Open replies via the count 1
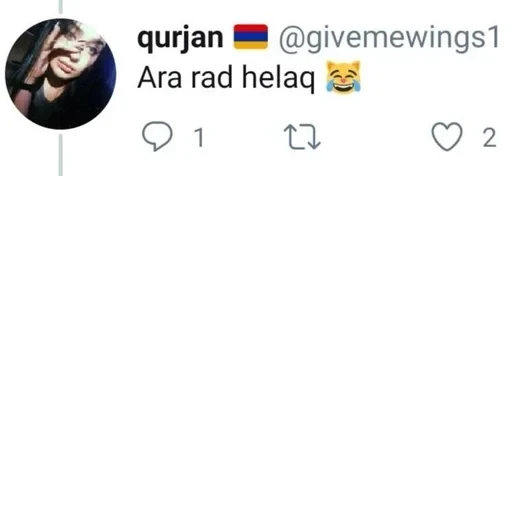512x512 pixels. pos(199,137)
